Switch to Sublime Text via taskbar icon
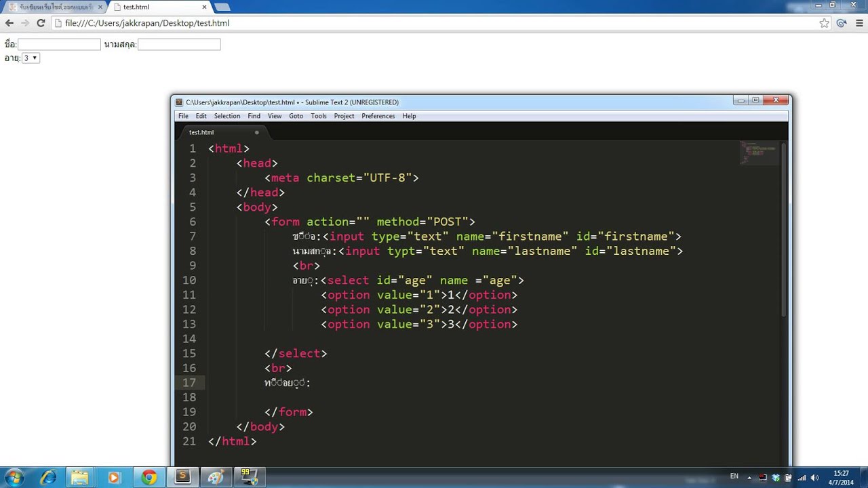Image resolution: width=868 pixels, height=488 pixels. click(x=182, y=477)
